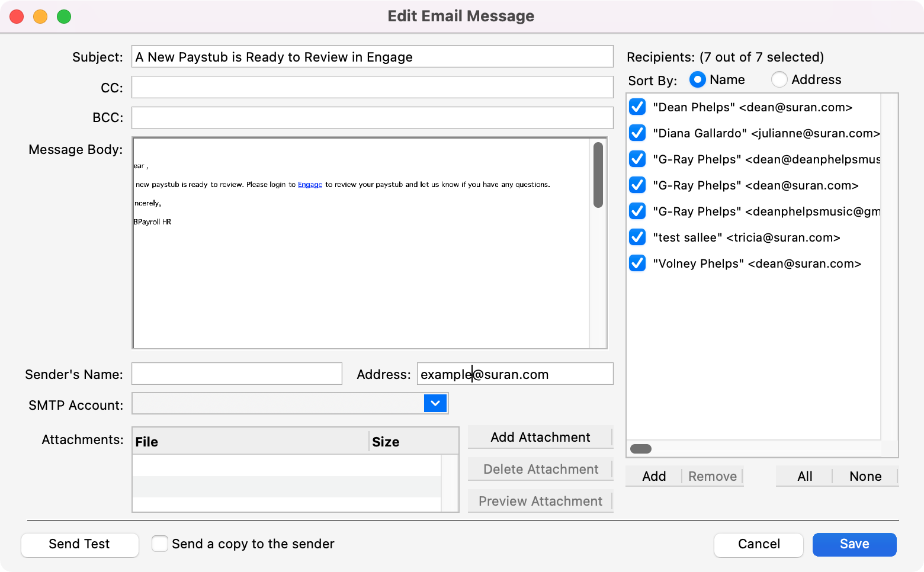Select All recipients

804,476
